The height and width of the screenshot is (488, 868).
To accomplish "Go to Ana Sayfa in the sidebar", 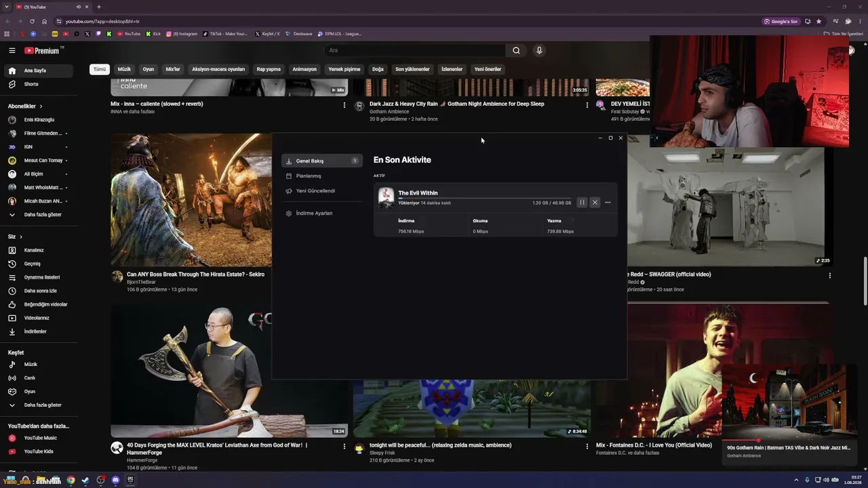I will point(39,70).
